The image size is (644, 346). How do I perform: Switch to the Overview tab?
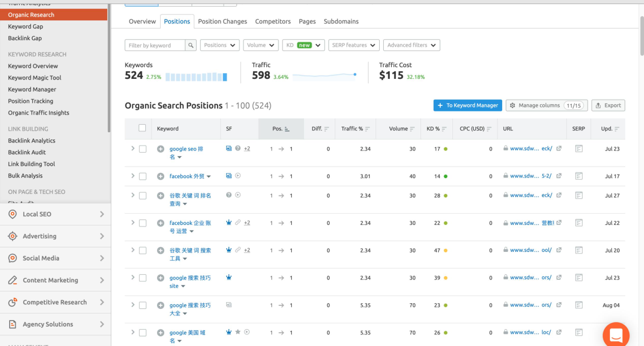point(142,22)
